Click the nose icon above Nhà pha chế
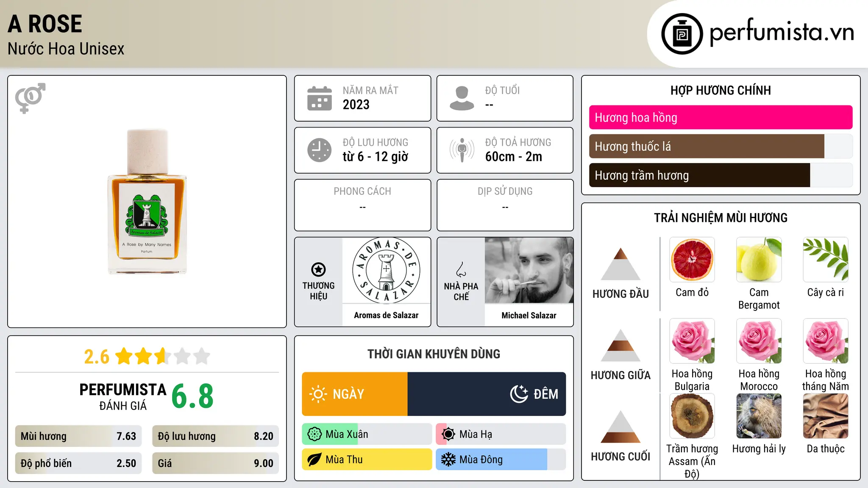 [461, 269]
